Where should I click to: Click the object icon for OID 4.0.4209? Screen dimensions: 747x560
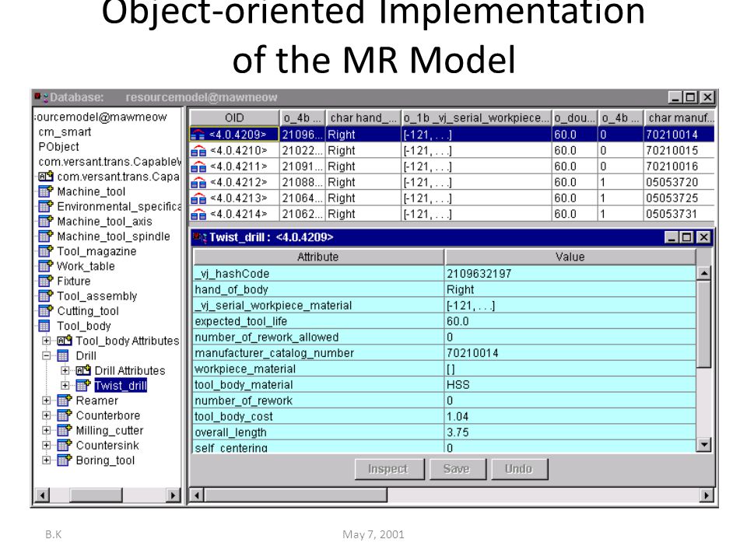tap(198, 135)
